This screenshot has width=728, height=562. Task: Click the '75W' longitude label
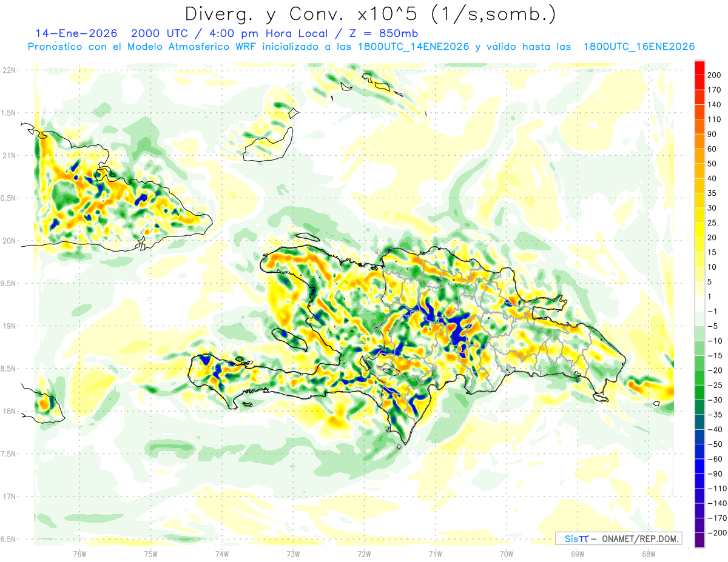point(151,554)
